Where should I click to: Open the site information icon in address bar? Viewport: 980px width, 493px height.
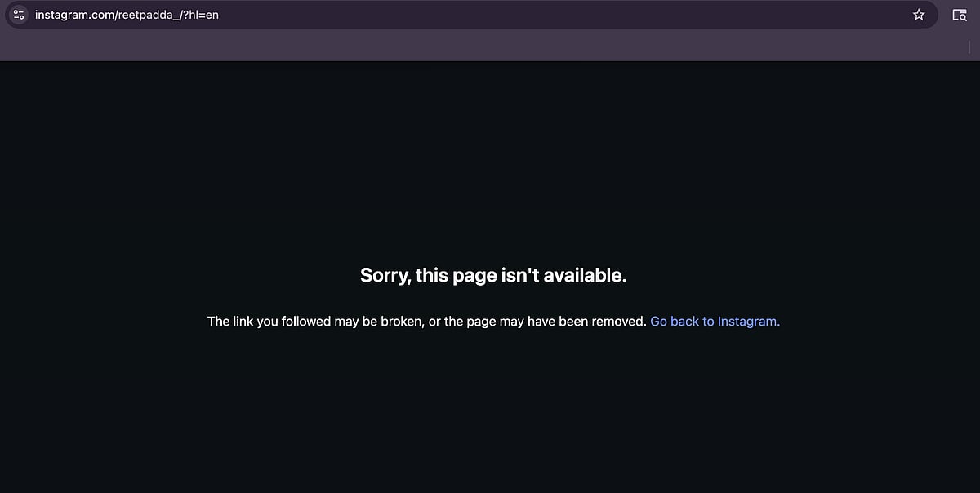pyautogui.click(x=19, y=15)
